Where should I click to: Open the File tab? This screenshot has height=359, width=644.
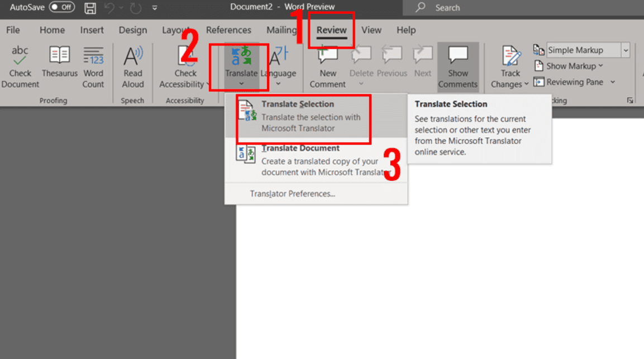(13, 30)
